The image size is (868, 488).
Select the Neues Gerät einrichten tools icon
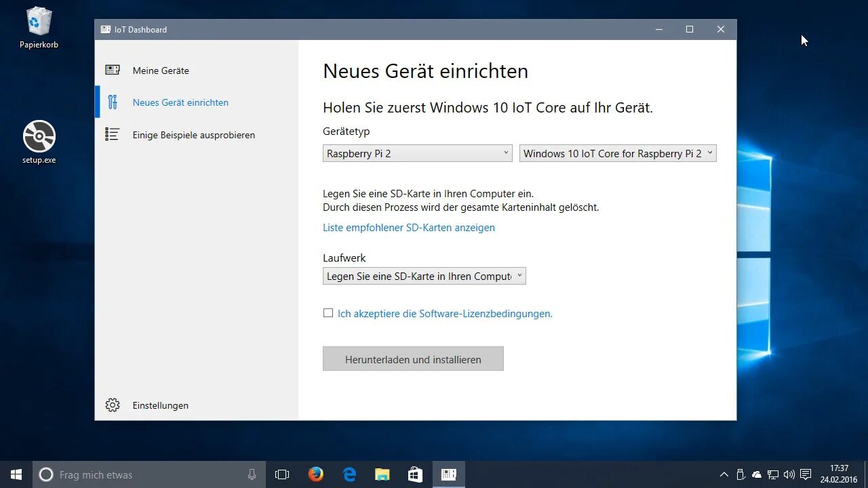click(x=113, y=102)
